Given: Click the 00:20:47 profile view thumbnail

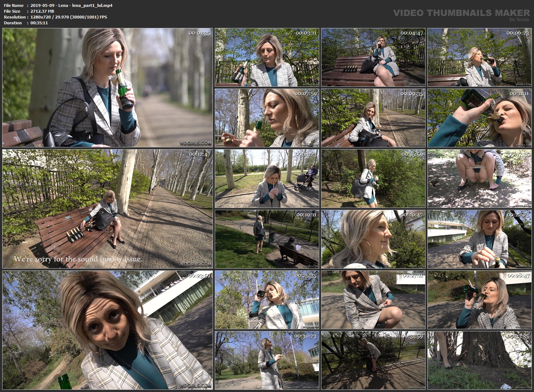Looking at the screenshot, I should (x=373, y=239).
